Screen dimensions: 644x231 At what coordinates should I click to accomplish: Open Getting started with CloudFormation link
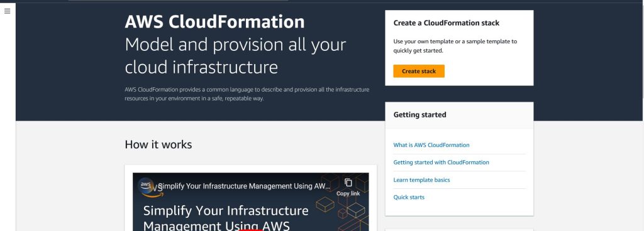pyautogui.click(x=441, y=162)
